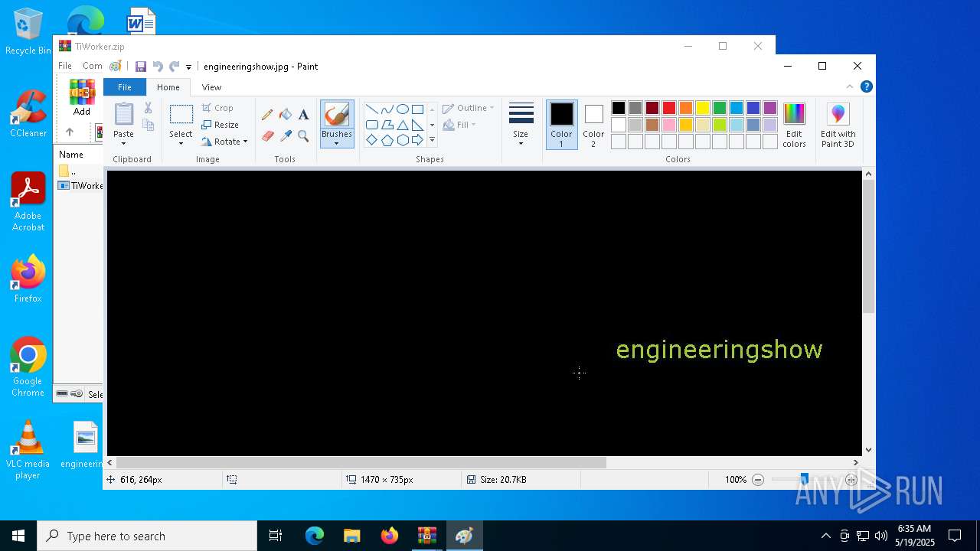Click the Paste clipboard icon
Screen dimensions: 980x551
click(123, 115)
